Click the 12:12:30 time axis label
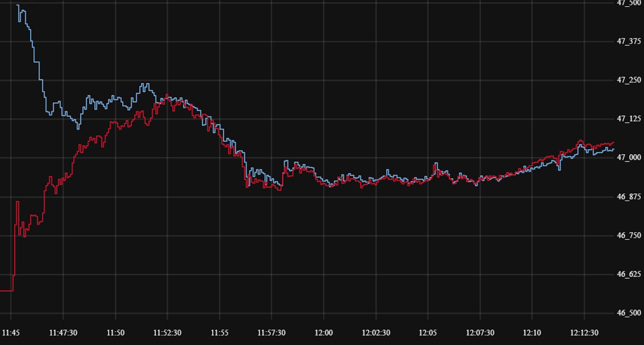Image resolution: width=644 pixels, height=345 pixels. click(x=584, y=333)
